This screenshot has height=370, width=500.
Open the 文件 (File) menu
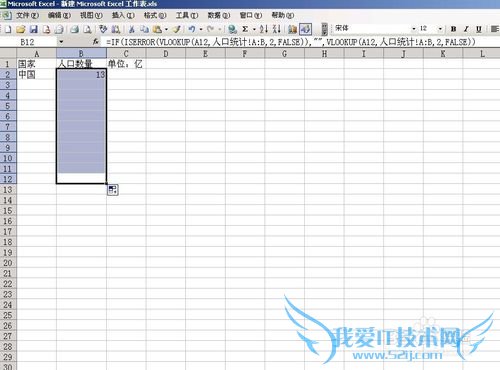(x=27, y=15)
